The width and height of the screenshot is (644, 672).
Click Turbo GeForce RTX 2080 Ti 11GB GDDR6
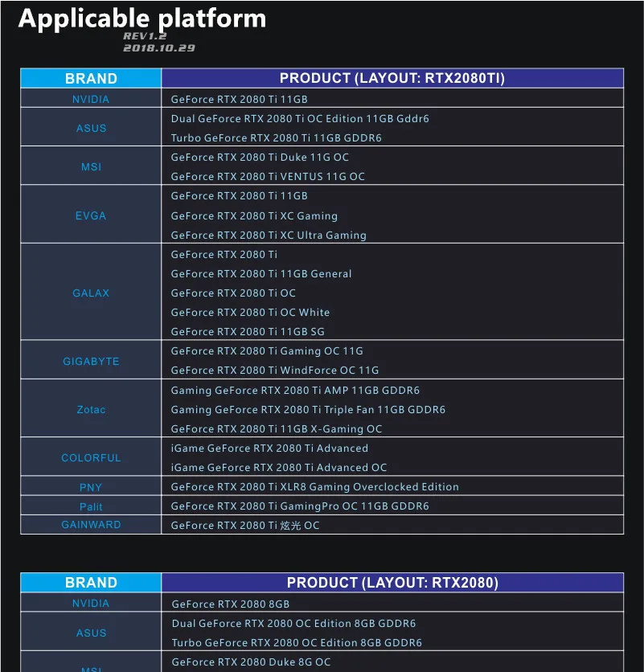point(276,138)
